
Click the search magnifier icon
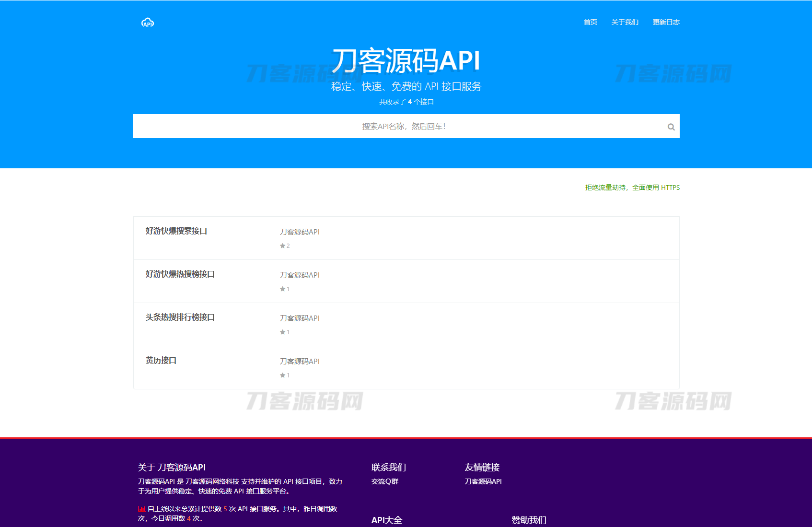(671, 126)
